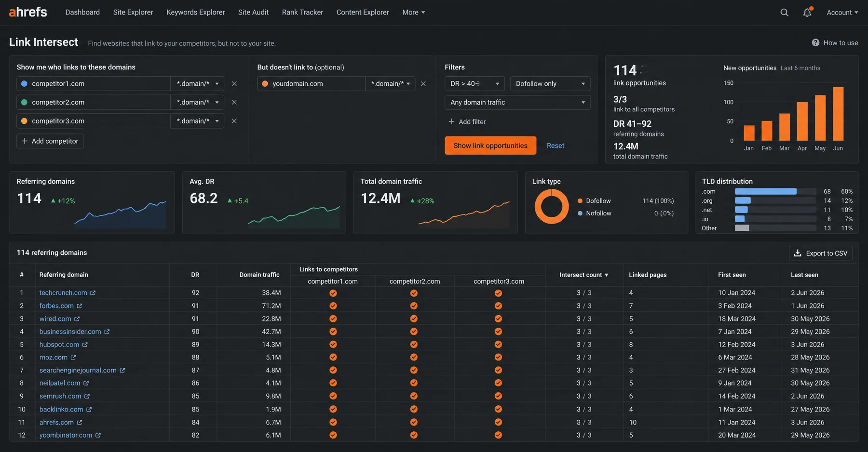
Task: Open semrush.com external link icon
Action: (87, 396)
